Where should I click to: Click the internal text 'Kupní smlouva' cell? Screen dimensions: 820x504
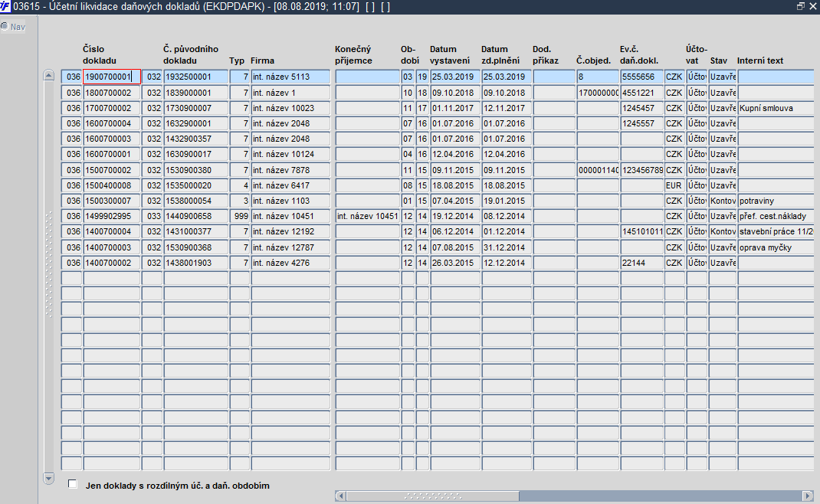[776, 108]
